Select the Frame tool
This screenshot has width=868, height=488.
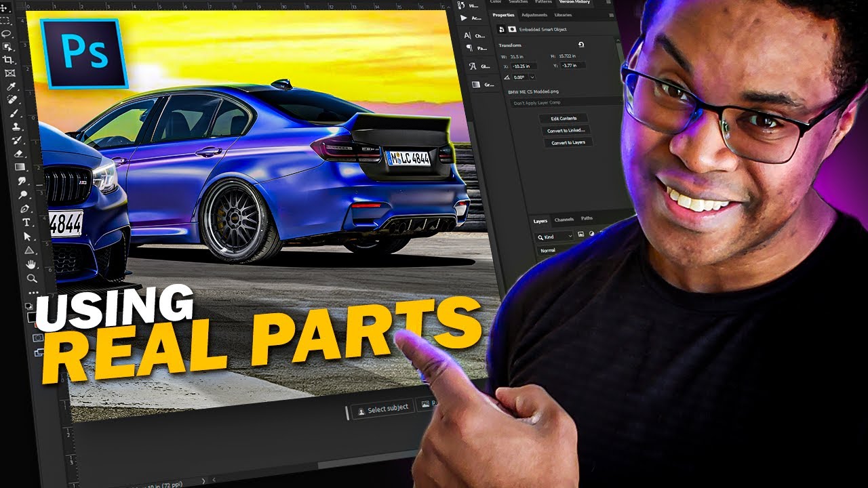(9, 73)
